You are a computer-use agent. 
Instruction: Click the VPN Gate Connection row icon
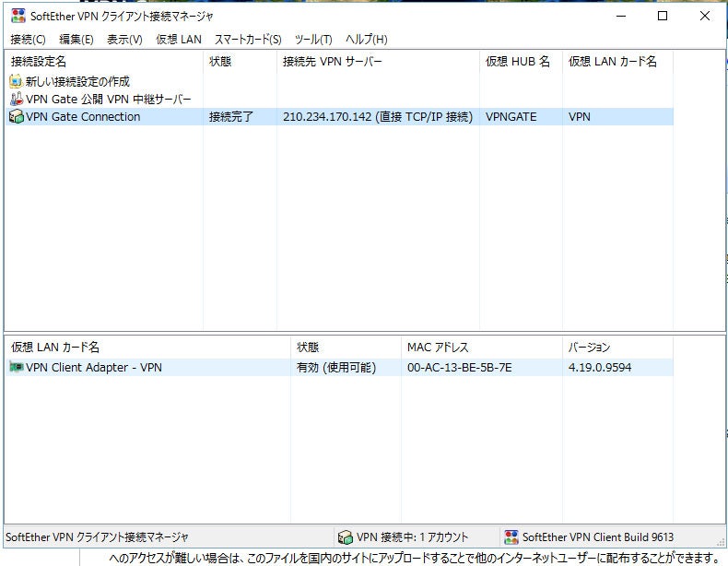pos(17,116)
